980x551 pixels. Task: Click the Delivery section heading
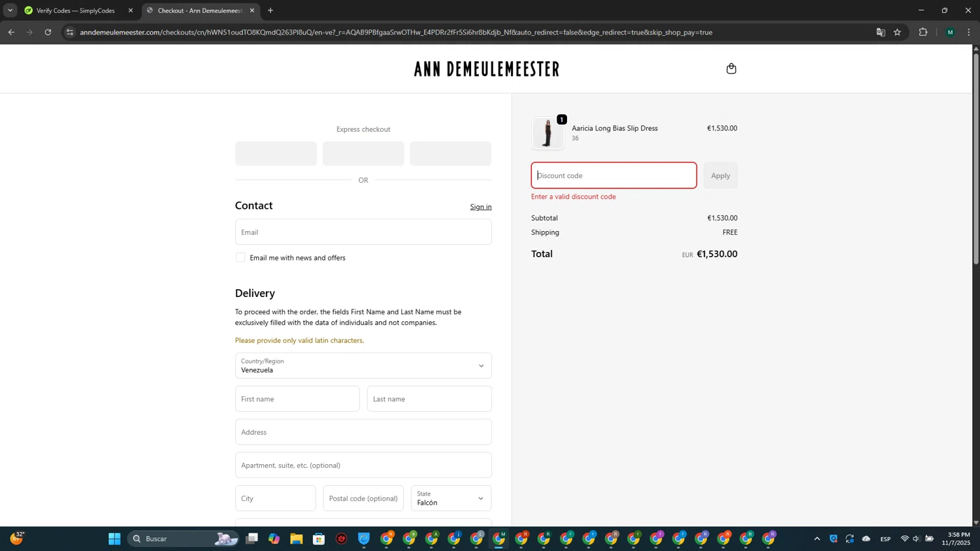[255, 293]
